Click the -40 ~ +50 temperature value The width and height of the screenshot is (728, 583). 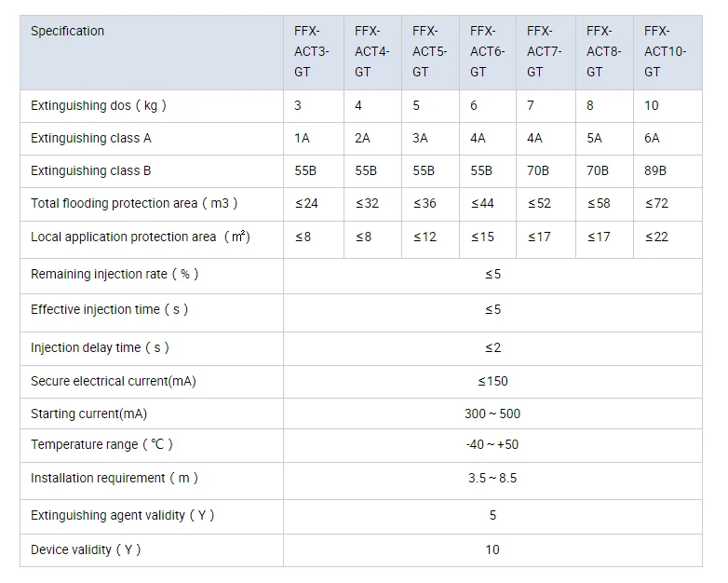492,444
